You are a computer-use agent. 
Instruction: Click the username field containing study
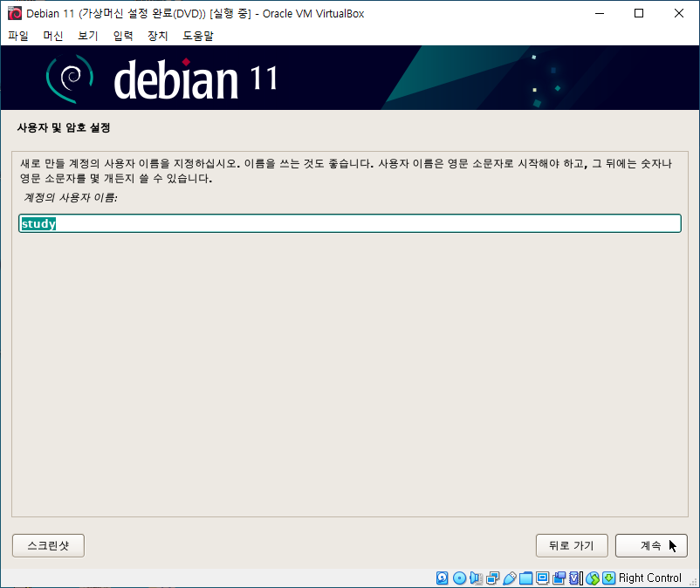point(350,223)
